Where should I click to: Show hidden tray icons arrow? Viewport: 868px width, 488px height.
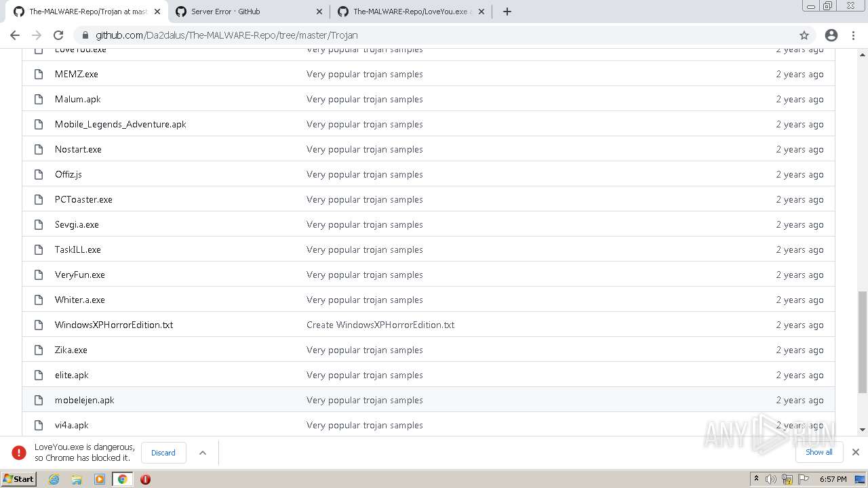(x=756, y=479)
